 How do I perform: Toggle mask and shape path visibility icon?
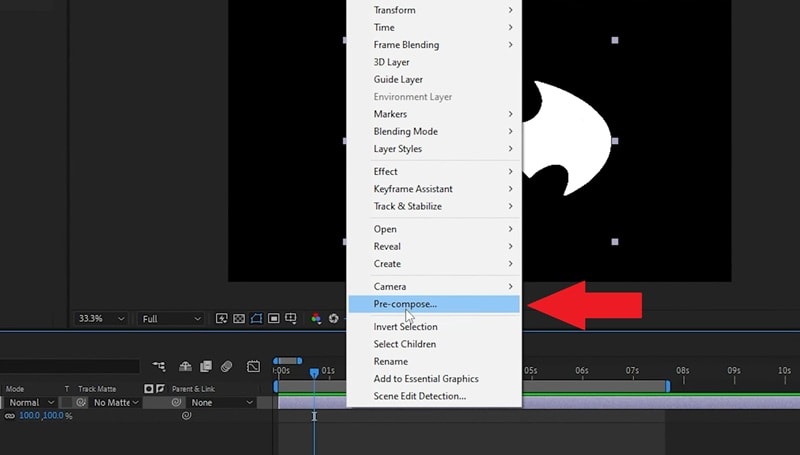tap(256, 319)
